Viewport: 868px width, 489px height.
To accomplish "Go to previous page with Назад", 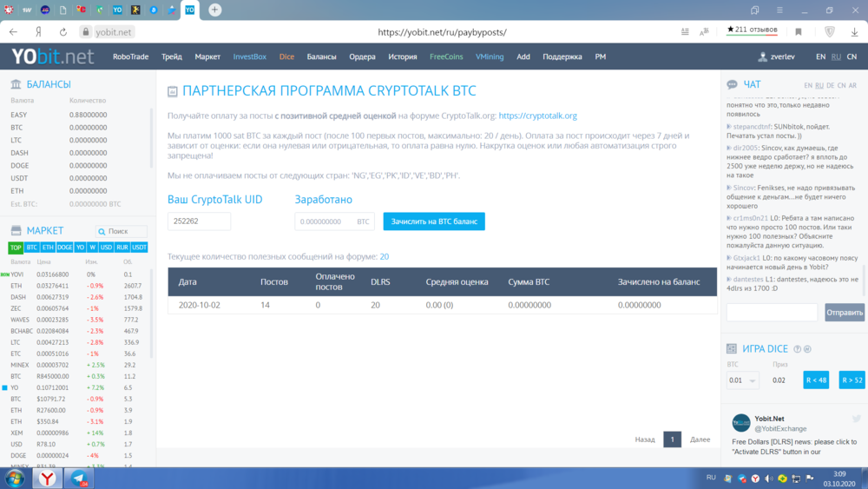I will 645,439.
